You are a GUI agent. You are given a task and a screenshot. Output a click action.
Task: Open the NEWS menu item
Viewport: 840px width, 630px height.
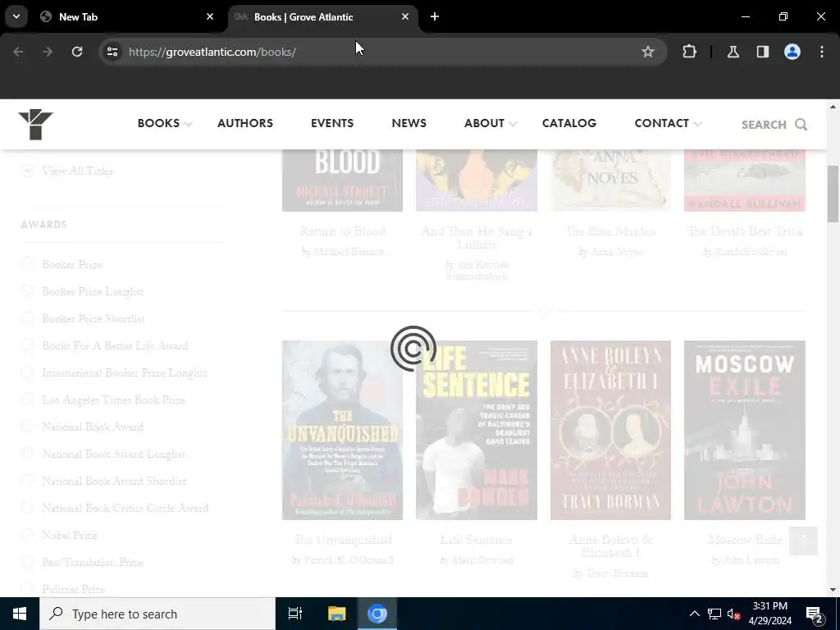click(x=409, y=123)
